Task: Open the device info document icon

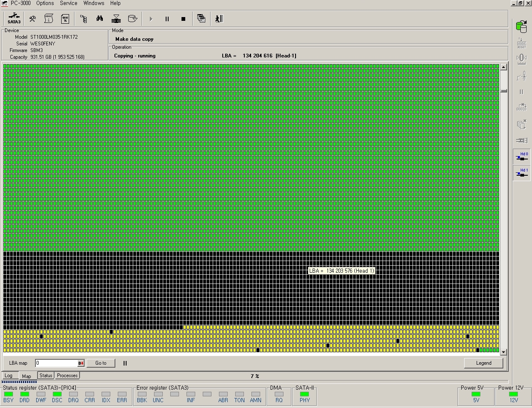Action: click(x=49, y=19)
